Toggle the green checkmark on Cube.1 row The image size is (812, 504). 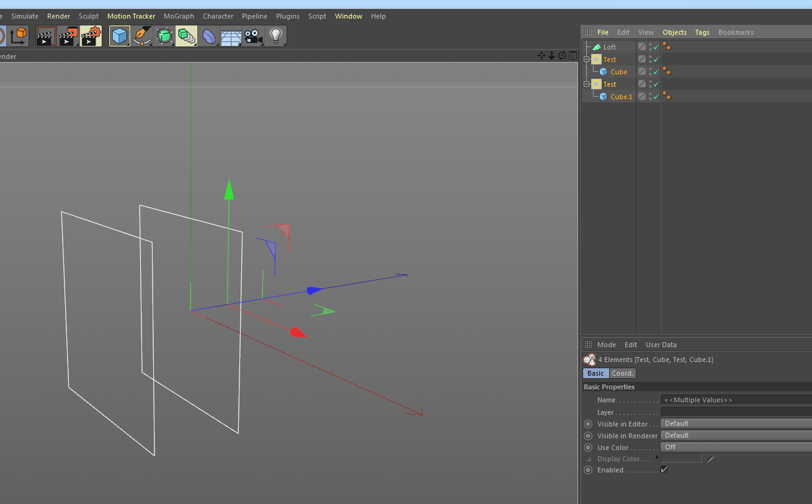[656, 97]
